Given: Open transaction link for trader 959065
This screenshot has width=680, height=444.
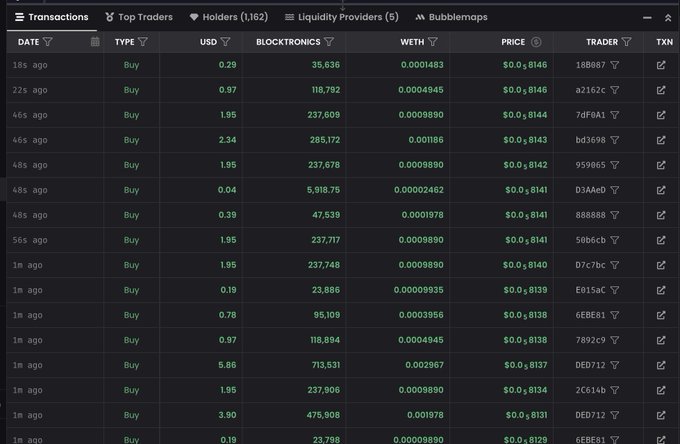Looking at the screenshot, I should tap(661, 165).
